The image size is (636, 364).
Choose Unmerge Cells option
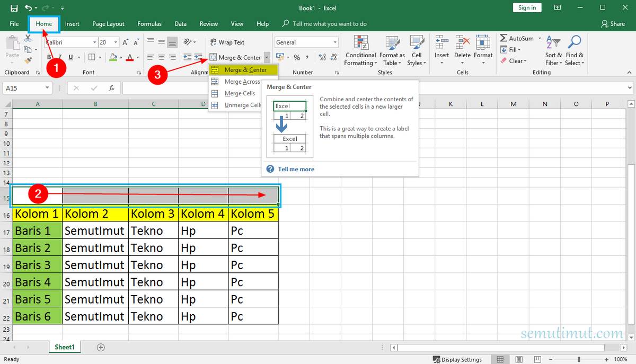[235, 105]
